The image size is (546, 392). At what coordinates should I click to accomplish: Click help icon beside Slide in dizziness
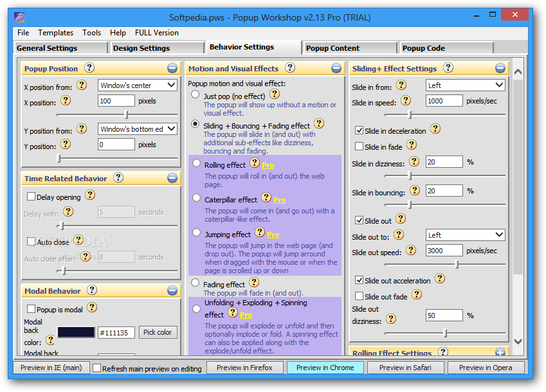[x=414, y=161]
